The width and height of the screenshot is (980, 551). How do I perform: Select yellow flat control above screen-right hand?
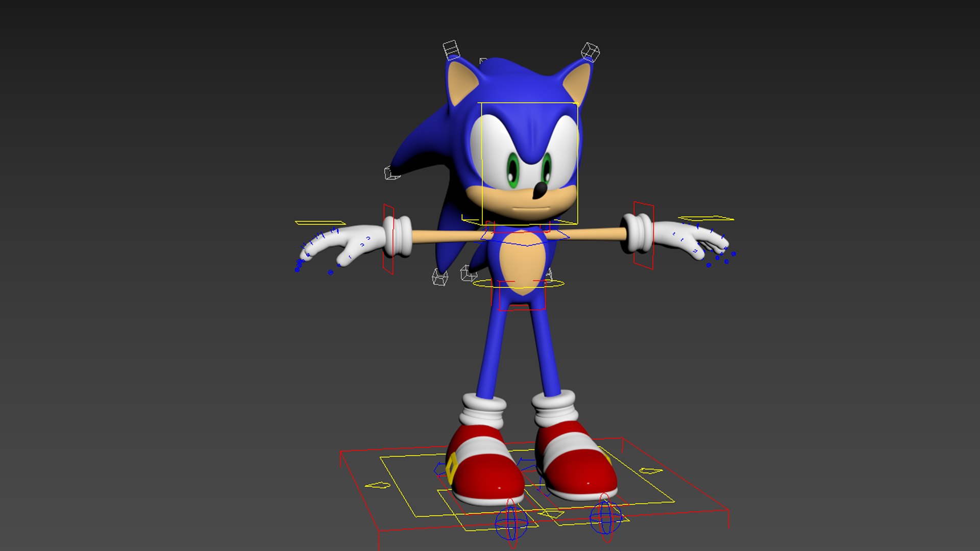706,218
